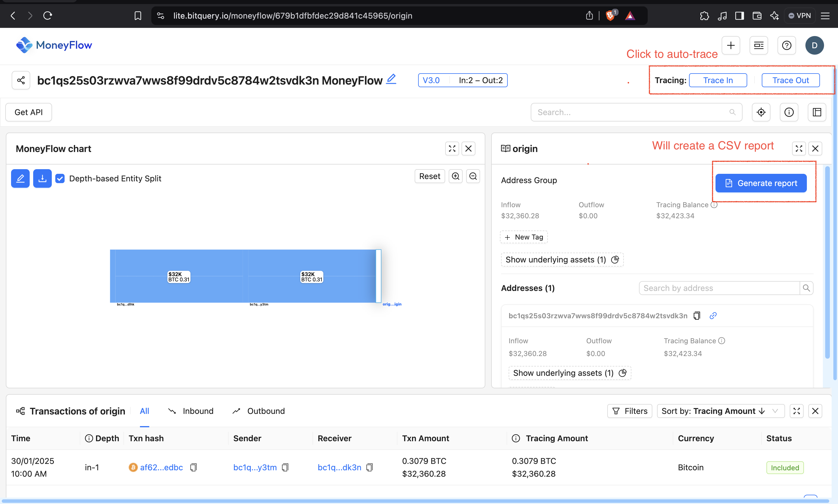
Task: Zoom in on the MoneyFlow chart
Action: coord(455,176)
